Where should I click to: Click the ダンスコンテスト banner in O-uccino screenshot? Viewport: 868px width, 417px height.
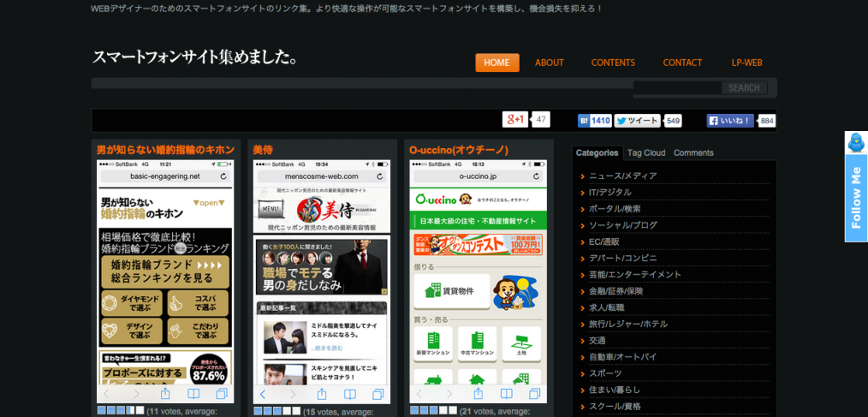(x=479, y=245)
